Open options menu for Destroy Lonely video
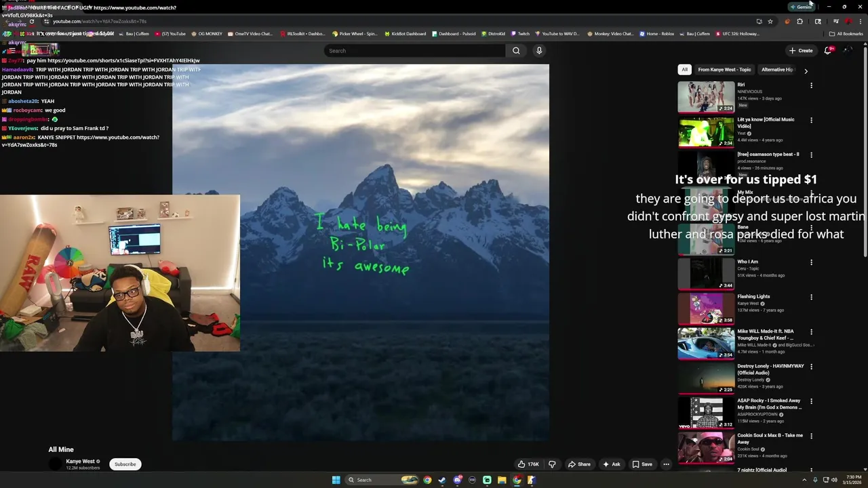Image resolution: width=868 pixels, height=488 pixels. (811, 367)
